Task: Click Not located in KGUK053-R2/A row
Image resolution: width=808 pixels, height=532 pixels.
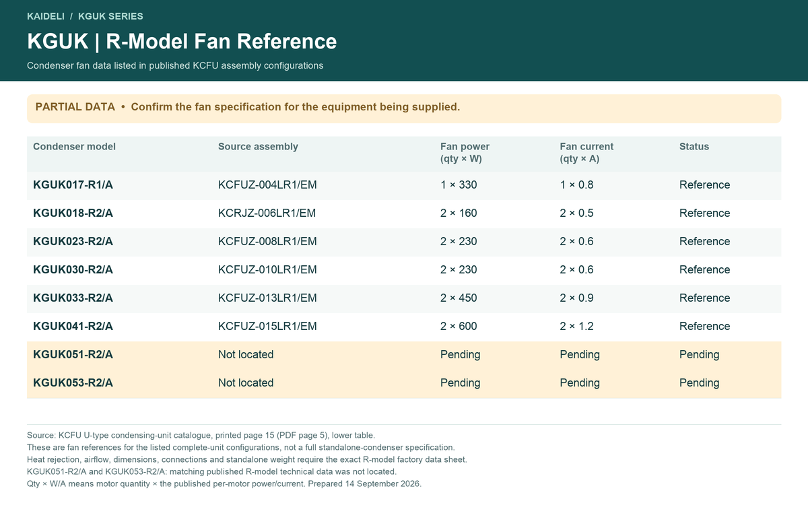Action: [x=246, y=383]
